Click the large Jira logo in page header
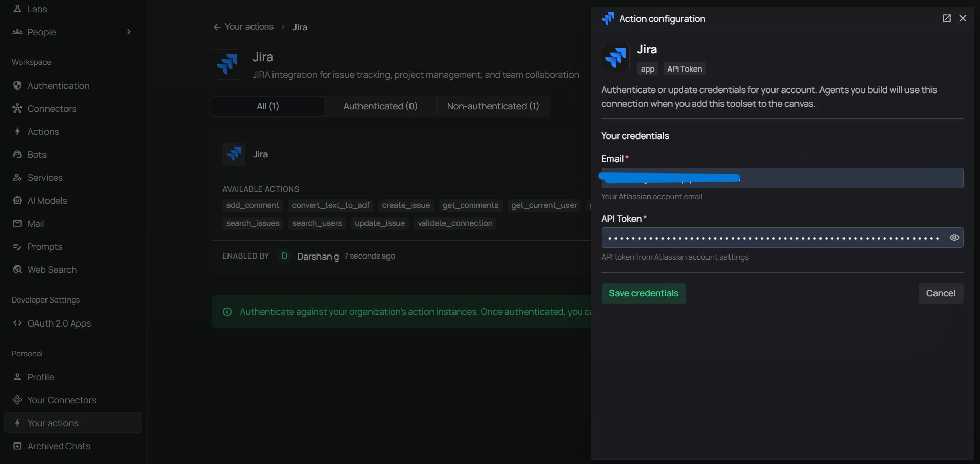 click(227, 64)
